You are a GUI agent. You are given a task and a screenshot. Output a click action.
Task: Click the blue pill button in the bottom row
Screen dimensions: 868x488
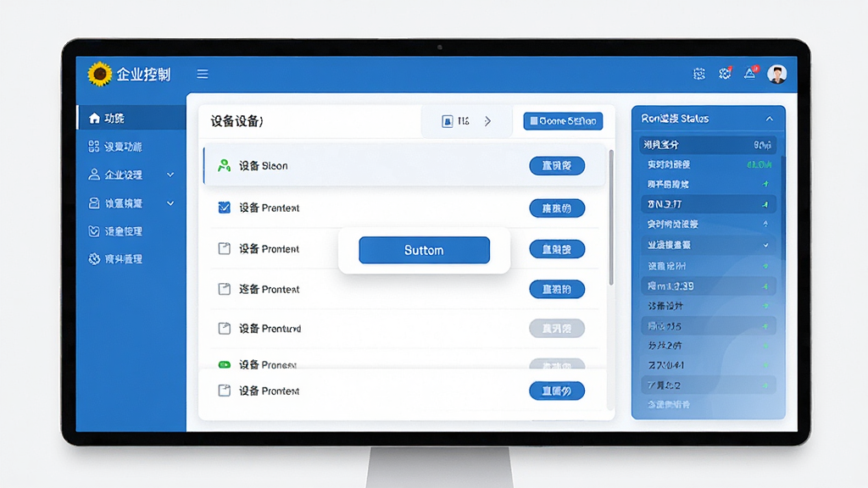(x=557, y=391)
